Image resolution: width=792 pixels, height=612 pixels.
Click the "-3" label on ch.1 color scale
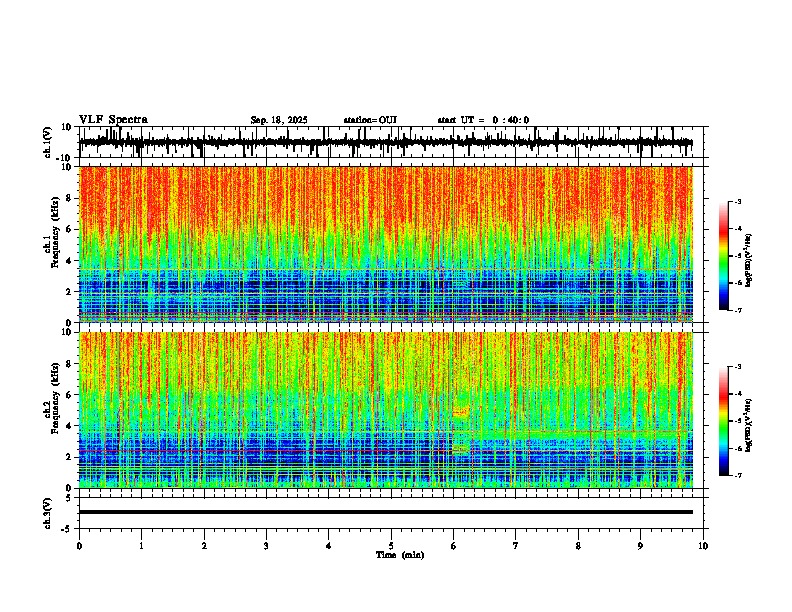pyautogui.click(x=738, y=202)
